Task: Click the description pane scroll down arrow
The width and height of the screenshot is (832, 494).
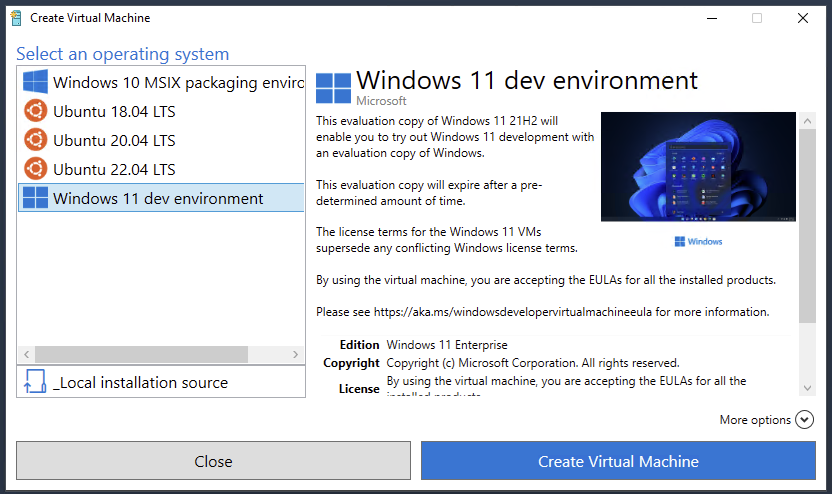Action: point(807,387)
